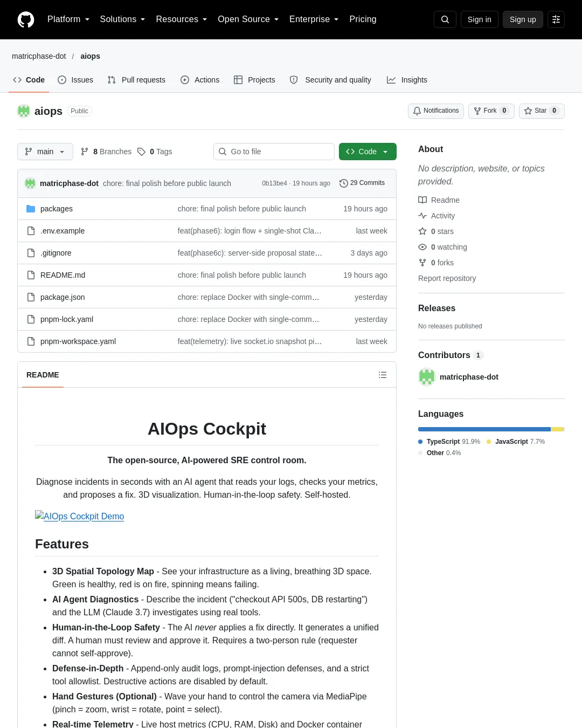The image size is (582, 728).
Task: Expand the Open Source navigation menu
Action: [248, 19]
